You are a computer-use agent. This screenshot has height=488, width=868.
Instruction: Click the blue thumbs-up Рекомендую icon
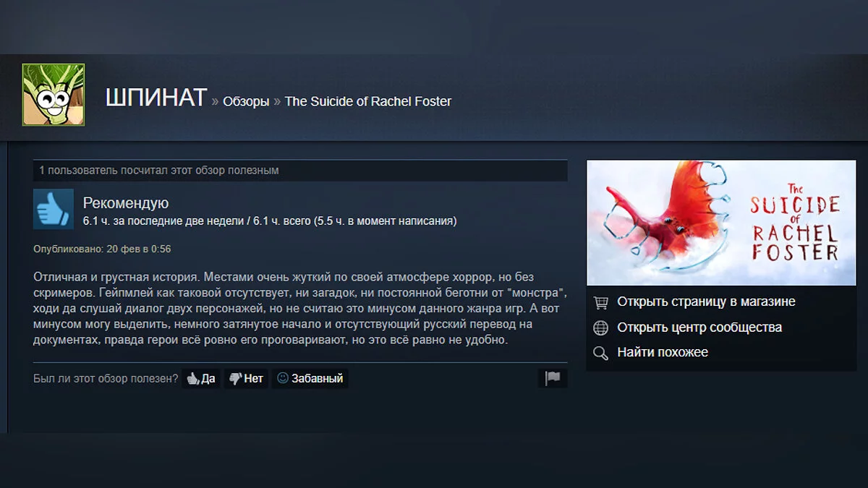(x=54, y=209)
